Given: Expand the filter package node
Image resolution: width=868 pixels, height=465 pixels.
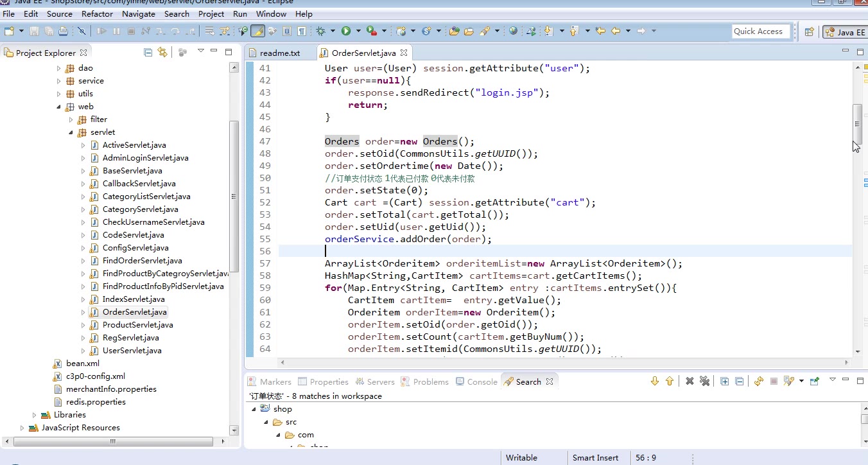Looking at the screenshot, I should (x=71, y=119).
